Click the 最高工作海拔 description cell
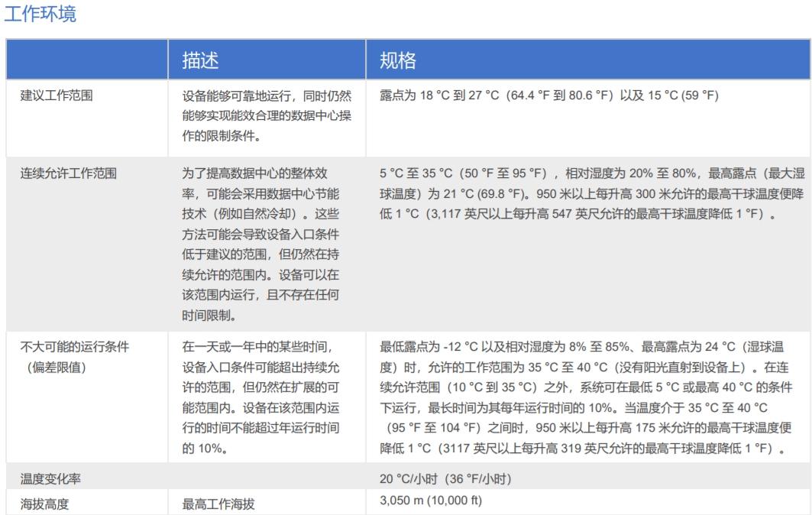Image resolution: width=812 pixels, height=515 pixels. [x=218, y=504]
